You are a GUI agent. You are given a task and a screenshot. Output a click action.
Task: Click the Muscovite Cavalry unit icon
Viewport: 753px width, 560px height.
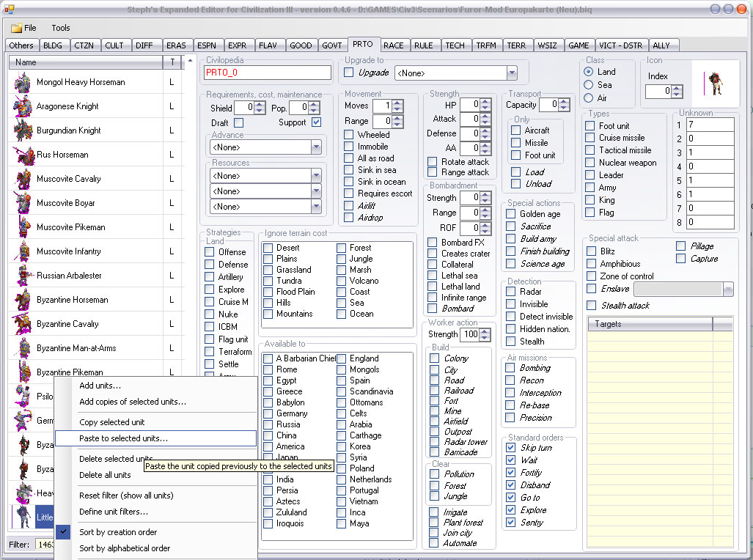pyautogui.click(x=21, y=179)
